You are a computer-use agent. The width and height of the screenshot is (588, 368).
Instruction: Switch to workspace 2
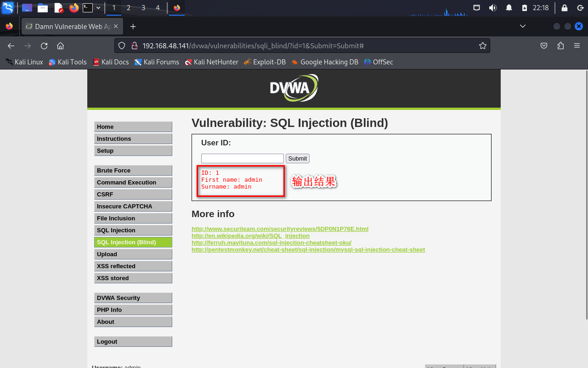[x=129, y=8]
